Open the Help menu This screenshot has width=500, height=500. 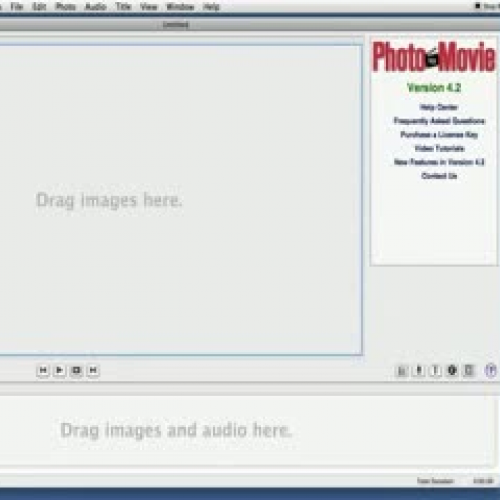click(211, 7)
